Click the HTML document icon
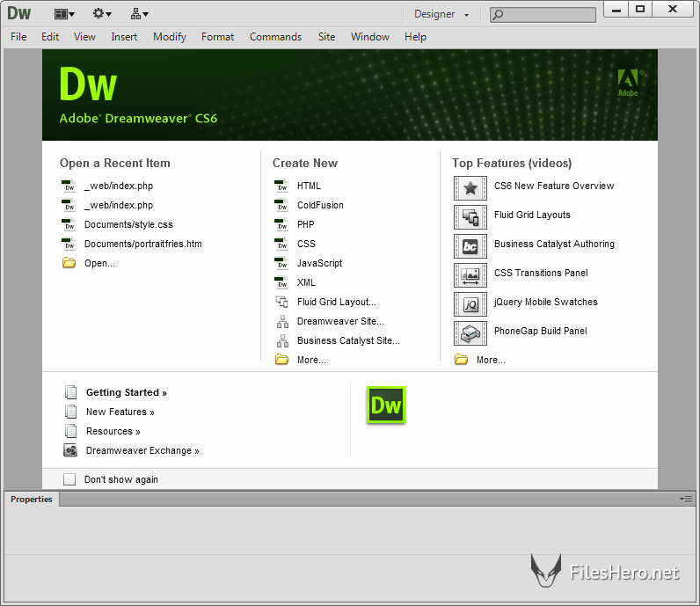700x606 pixels. pos(281,186)
